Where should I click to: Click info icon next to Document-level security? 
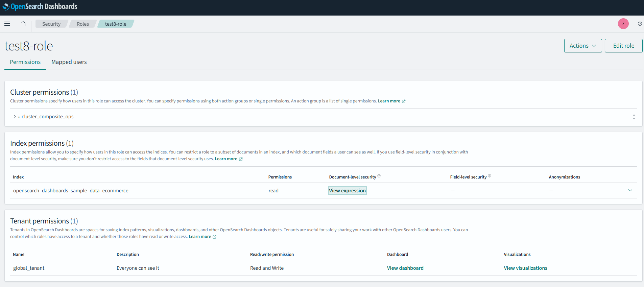[379, 176]
